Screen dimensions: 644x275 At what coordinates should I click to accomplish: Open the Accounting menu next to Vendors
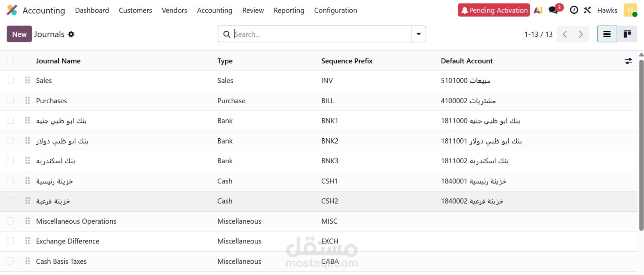pos(215,10)
